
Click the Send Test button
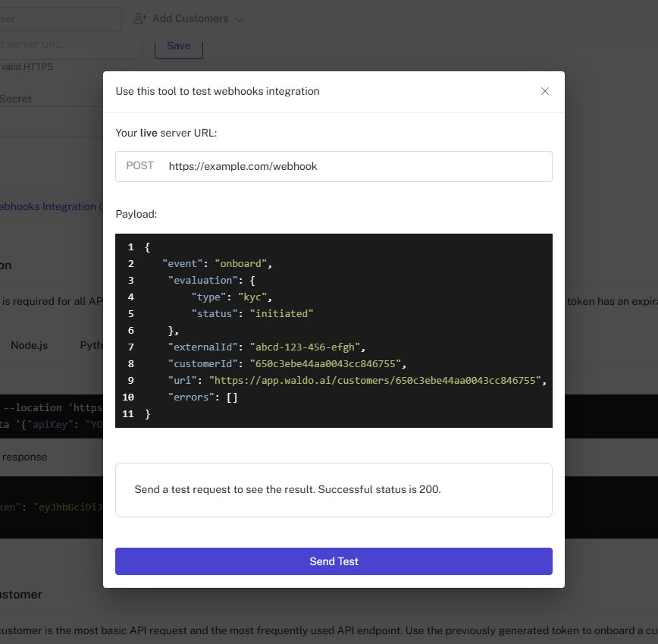tap(334, 561)
